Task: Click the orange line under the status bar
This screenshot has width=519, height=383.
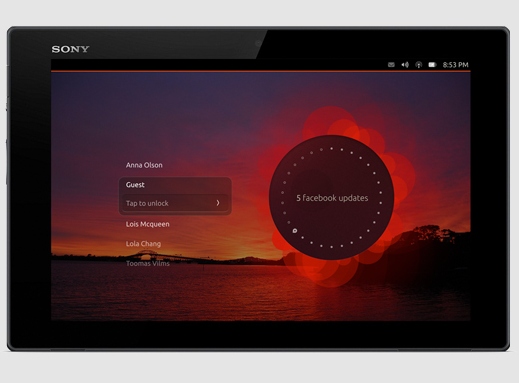Action: [261, 71]
